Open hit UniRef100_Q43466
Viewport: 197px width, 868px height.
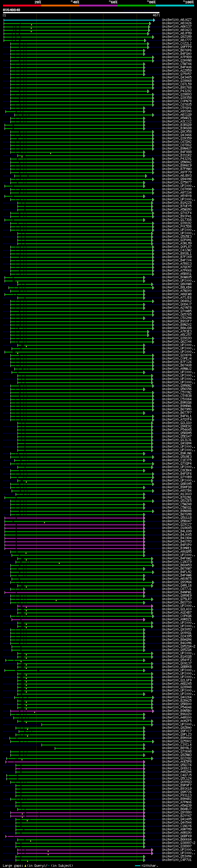[177, 135]
